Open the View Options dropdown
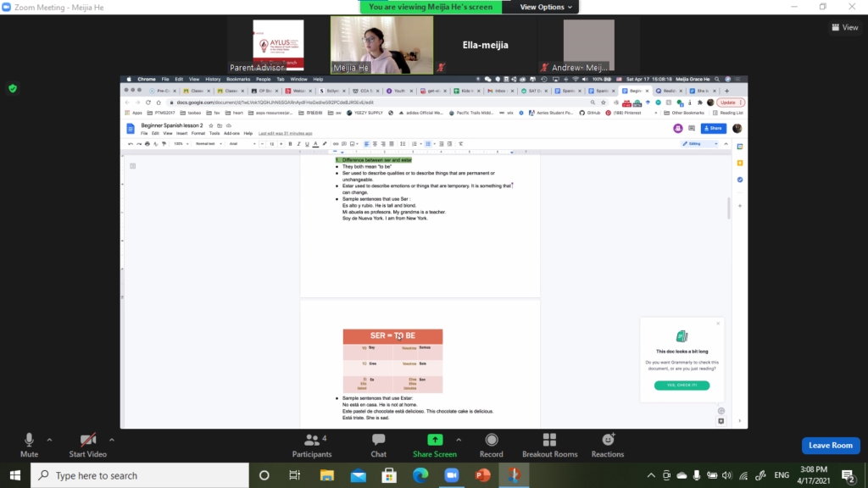 (x=545, y=7)
